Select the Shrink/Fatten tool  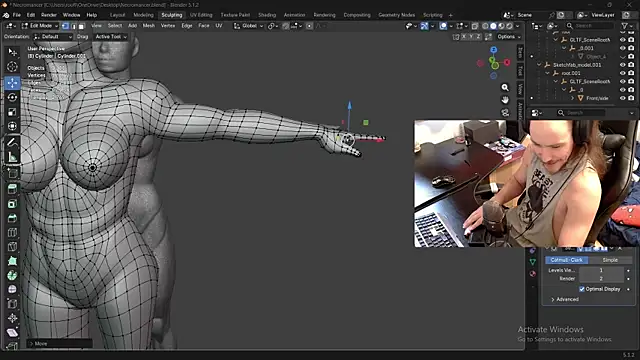click(12, 318)
